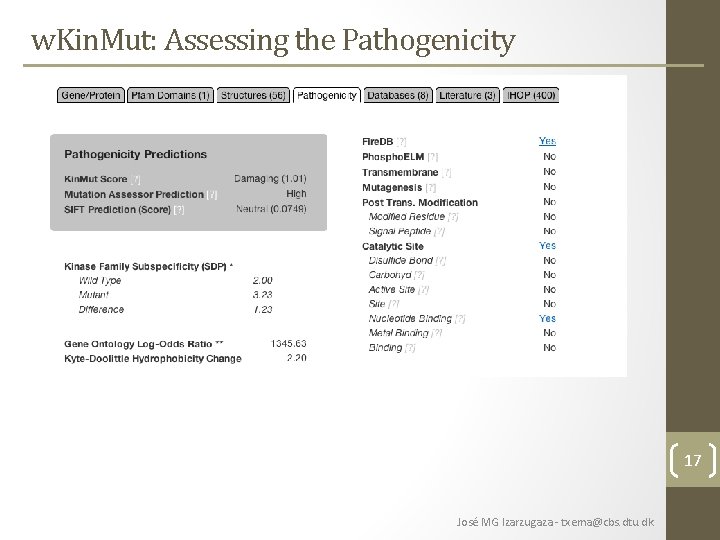The width and height of the screenshot is (720, 540).
Task: Click the Wild Type value 2.00
Action: [x=262, y=280]
